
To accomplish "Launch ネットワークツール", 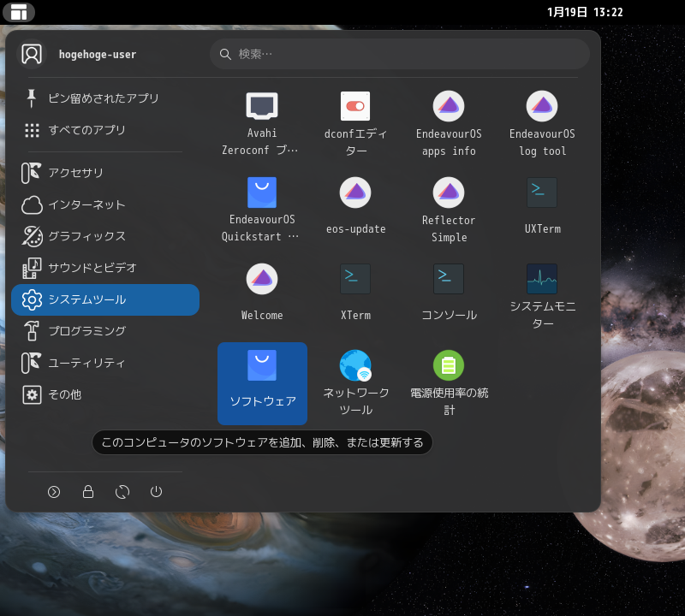I will (355, 382).
